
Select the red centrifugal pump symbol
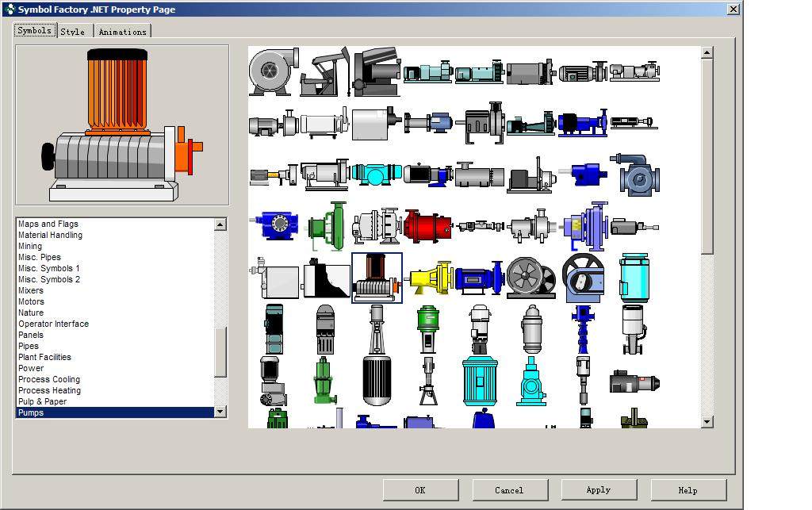tap(428, 226)
